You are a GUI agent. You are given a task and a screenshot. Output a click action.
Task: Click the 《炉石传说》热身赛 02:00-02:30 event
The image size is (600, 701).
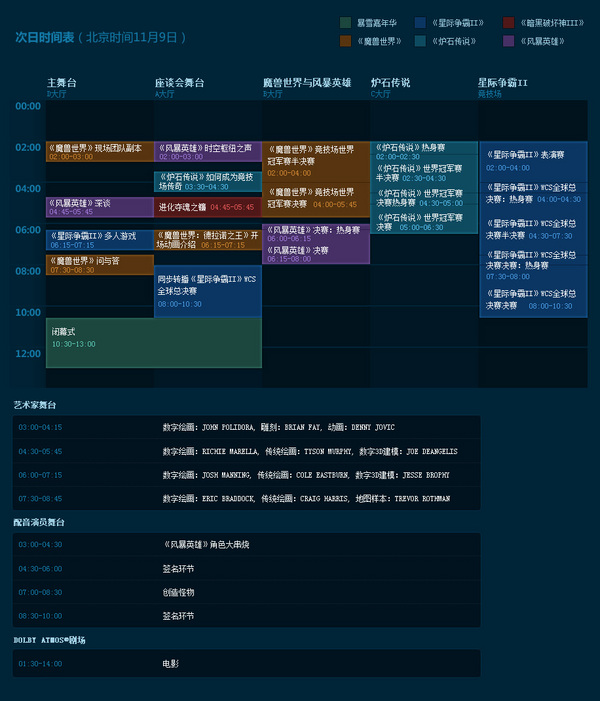423,151
